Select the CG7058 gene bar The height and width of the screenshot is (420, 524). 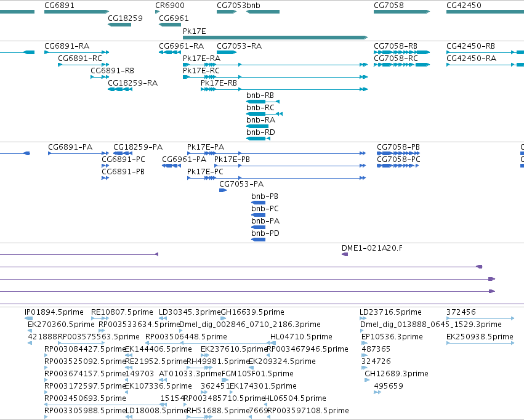pyautogui.click(x=401, y=12)
